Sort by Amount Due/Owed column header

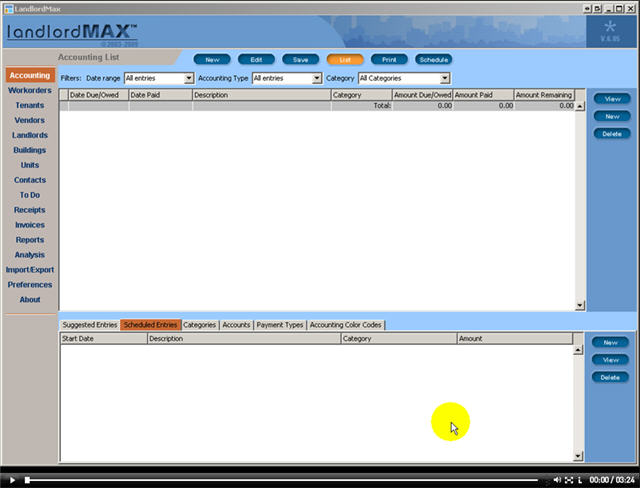tap(422, 95)
